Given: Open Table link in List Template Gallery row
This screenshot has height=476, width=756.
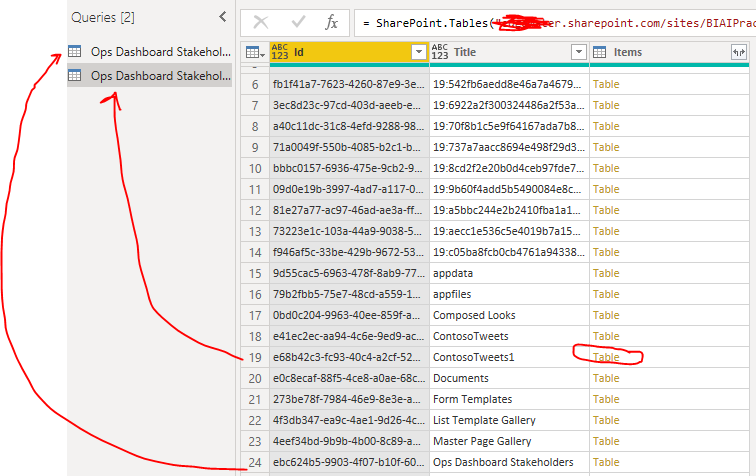Looking at the screenshot, I should coord(606,420).
